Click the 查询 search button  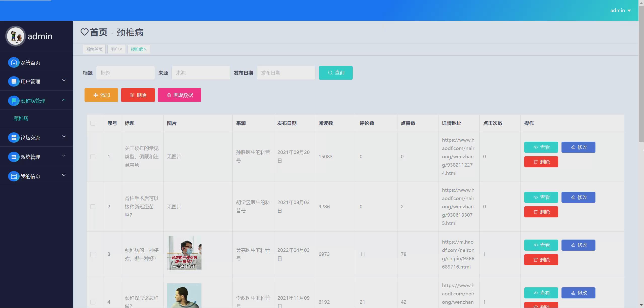pos(336,73)
